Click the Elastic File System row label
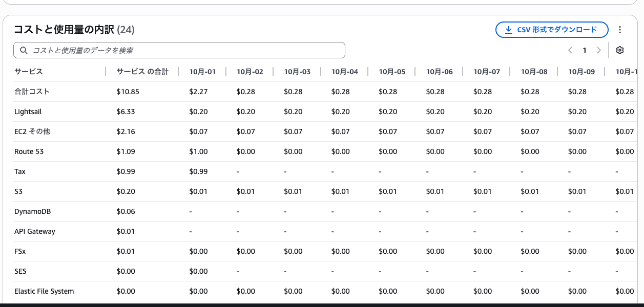 pos(44,291)
